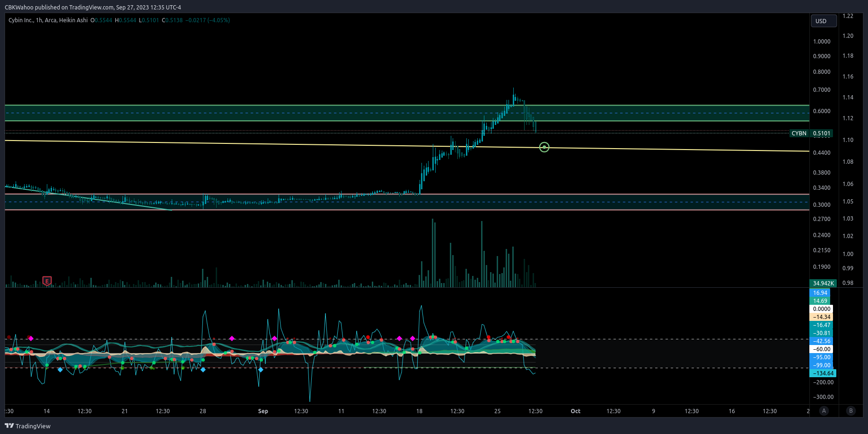Toggle the B scale button
Viewport: 868px width, 434px height.
coord(851,411)
